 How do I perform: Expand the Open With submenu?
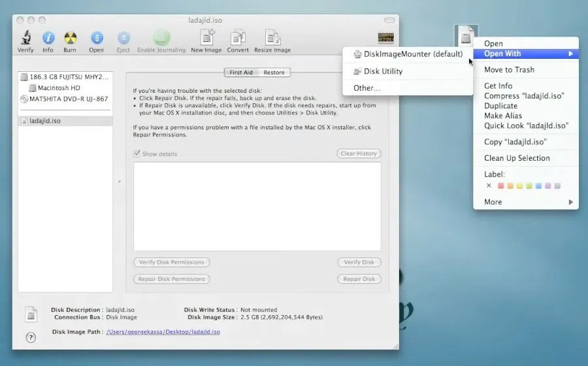pyautogui.click(x=526, y=54)
